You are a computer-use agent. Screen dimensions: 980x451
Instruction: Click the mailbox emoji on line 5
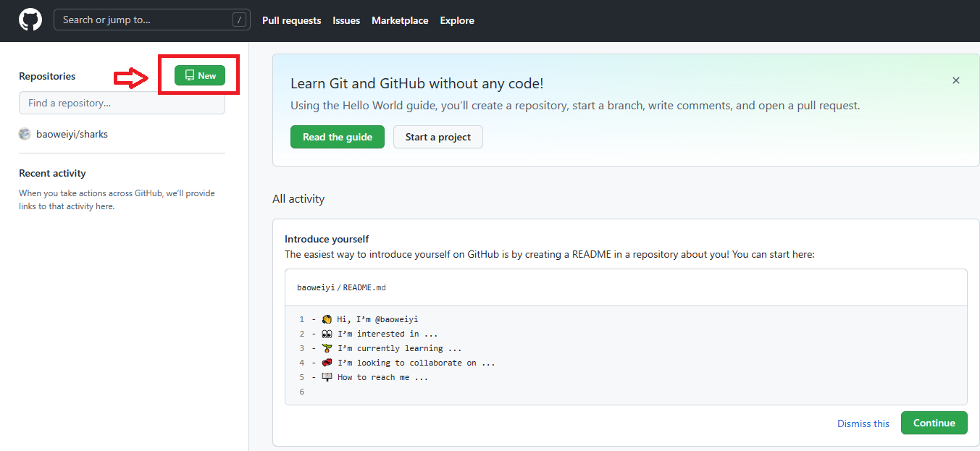point(327,377)
